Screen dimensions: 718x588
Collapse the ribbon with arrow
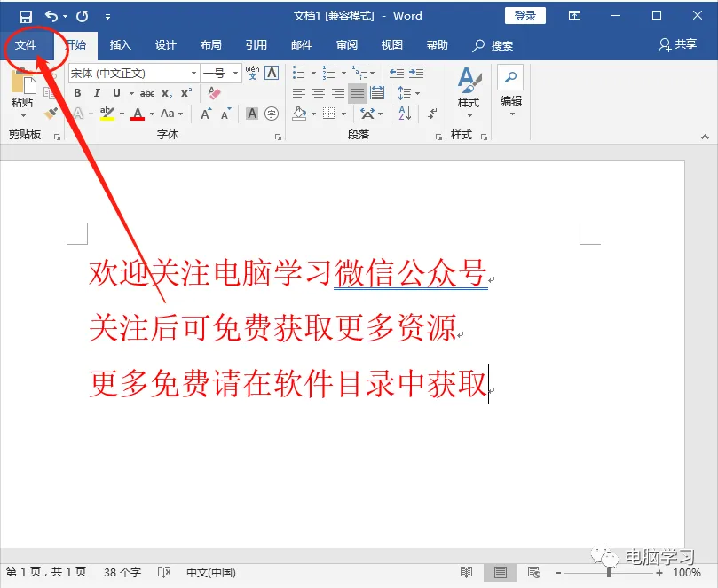click(706, 137)
